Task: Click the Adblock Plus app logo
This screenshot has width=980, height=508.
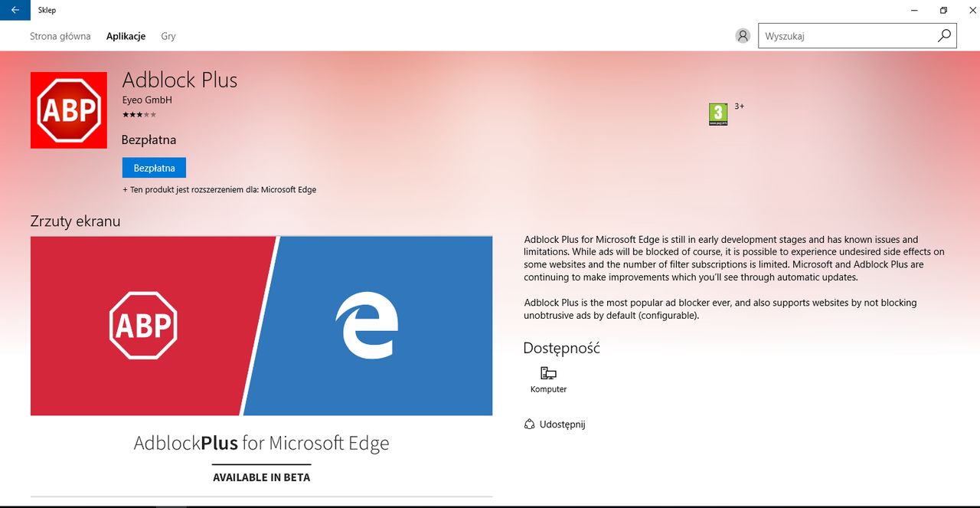Action: [x=69, y=110]
